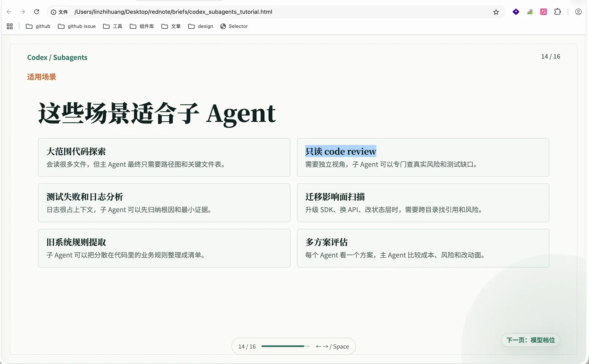589x364 pixels.
Task: Click description 升级 SDK、换 API…
Action: pos(394,210)
